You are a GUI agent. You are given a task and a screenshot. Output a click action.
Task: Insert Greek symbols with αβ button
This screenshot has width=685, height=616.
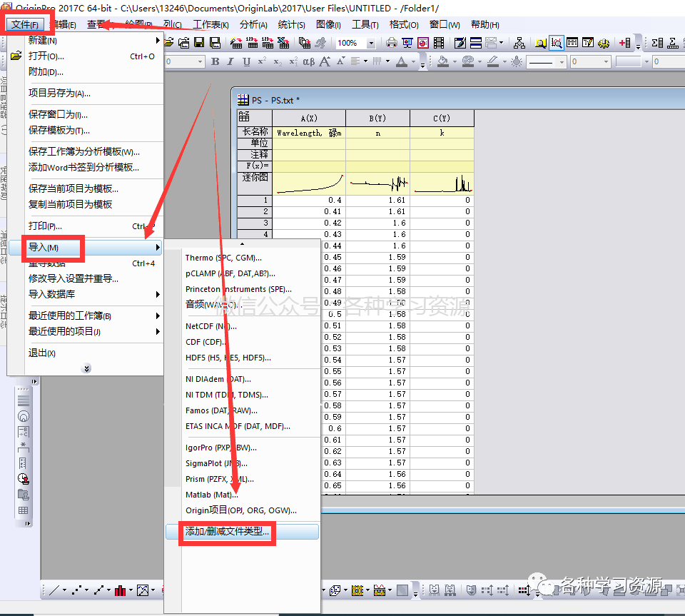point(308,62)
